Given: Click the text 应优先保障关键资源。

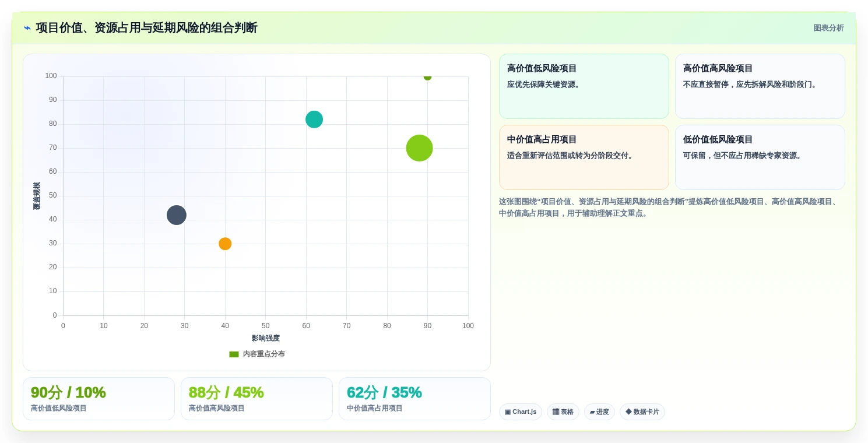Looking at the screenshot, I should (545, 85).
